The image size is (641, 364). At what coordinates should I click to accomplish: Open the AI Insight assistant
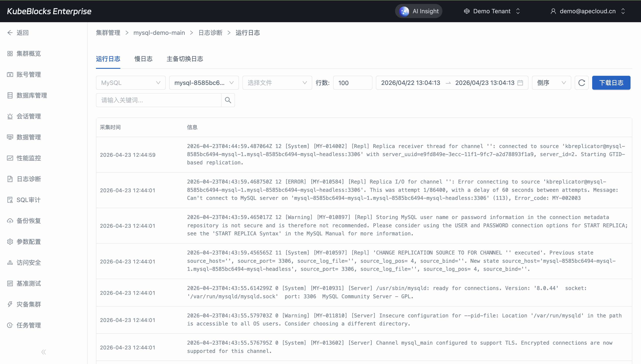pos(419,11)
